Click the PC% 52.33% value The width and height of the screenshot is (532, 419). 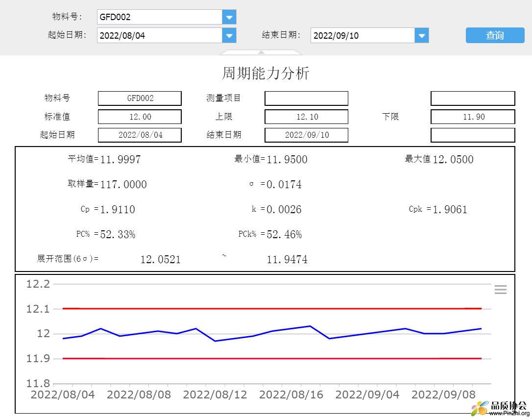point(118,234)
